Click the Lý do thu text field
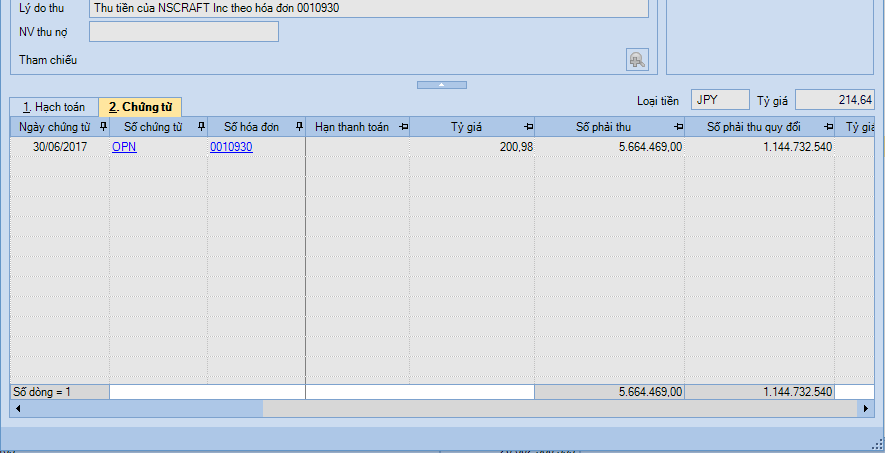 click(369, 8)
